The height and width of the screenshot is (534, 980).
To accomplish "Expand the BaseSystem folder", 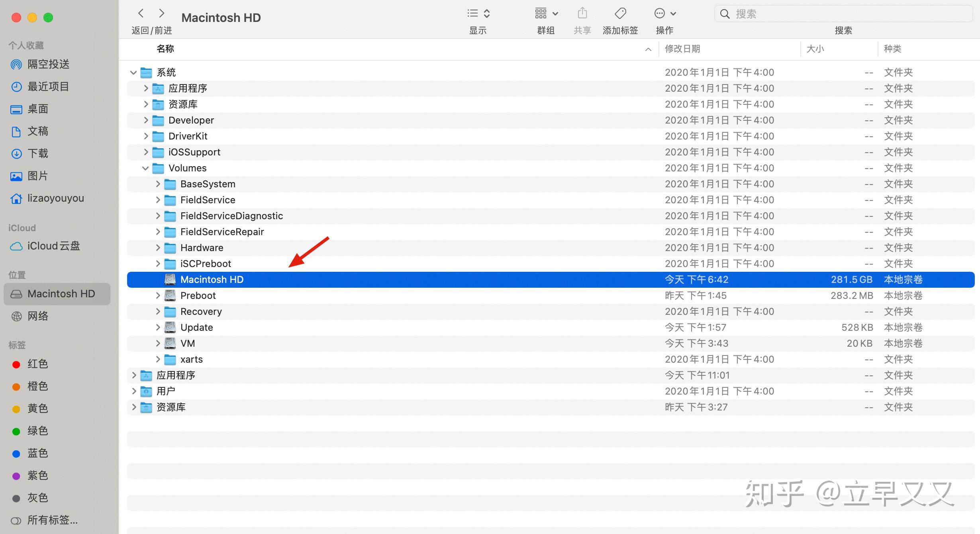I will pyautogui.click(x=158, y=184).
